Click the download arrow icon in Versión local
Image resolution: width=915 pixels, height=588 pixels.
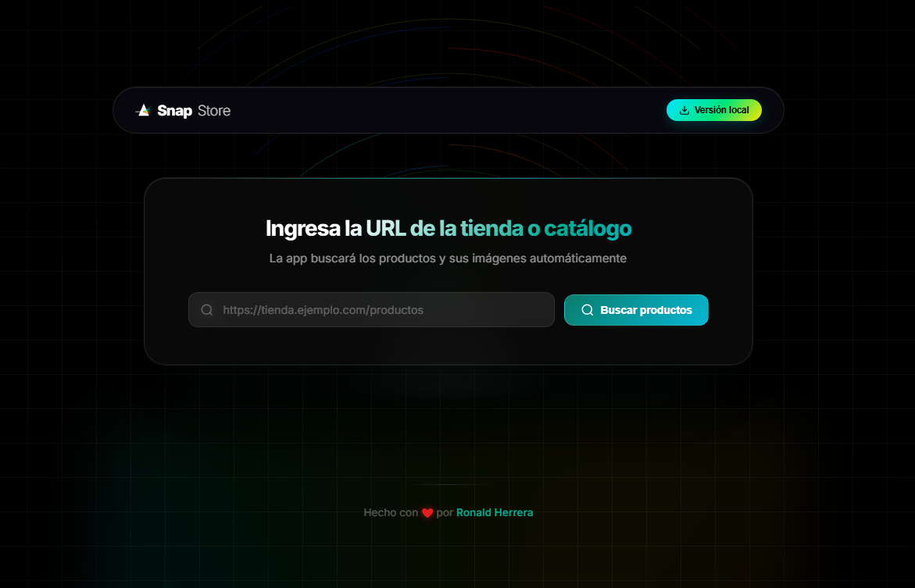(684, 110)
